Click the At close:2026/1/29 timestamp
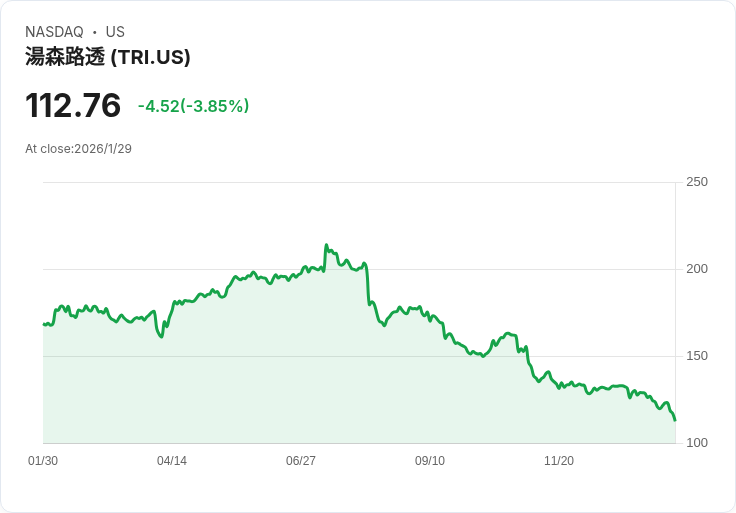Viewport: 736px width, 513px height. coord(79,149)
